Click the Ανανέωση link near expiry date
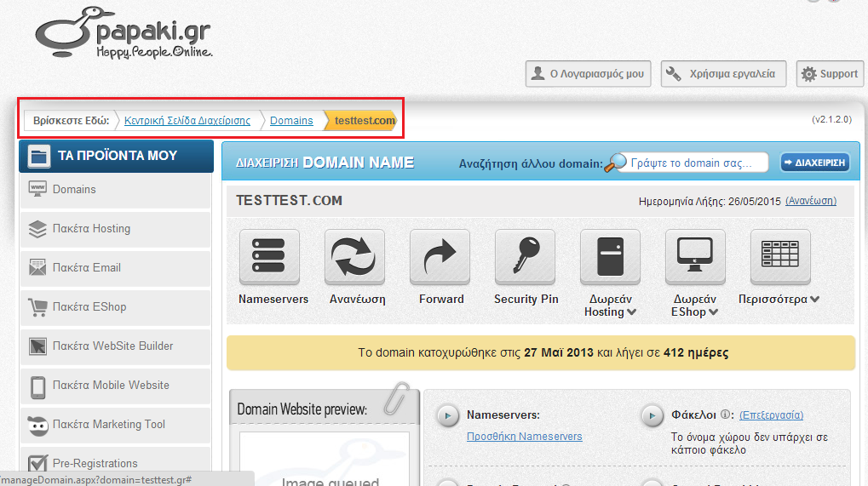868x486 pixels. click(x=810, y=201)
